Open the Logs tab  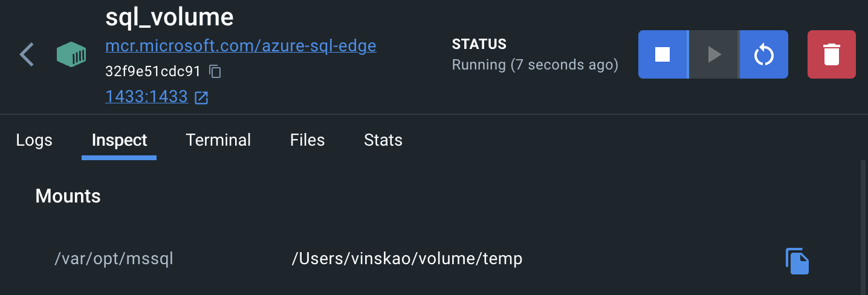pos(34,140)
